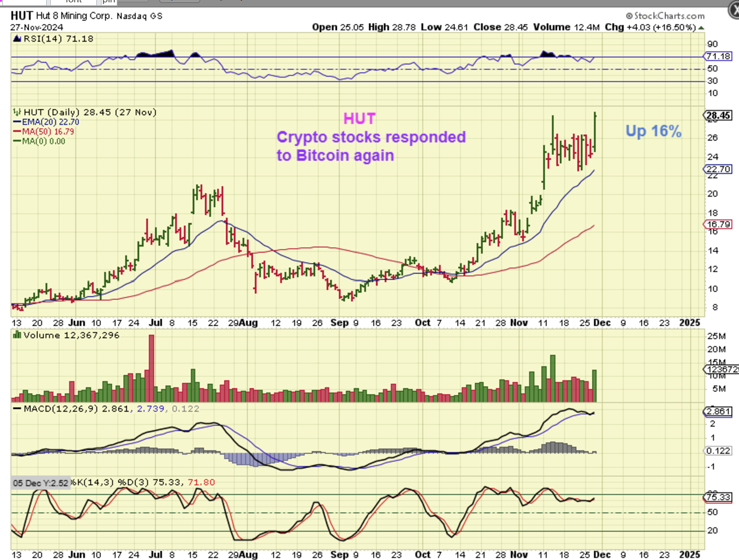Click the line marker before the MACD(12,26,9) label
Screen dimensions: 739x560
pyautogui.click(x=17, y=409)
